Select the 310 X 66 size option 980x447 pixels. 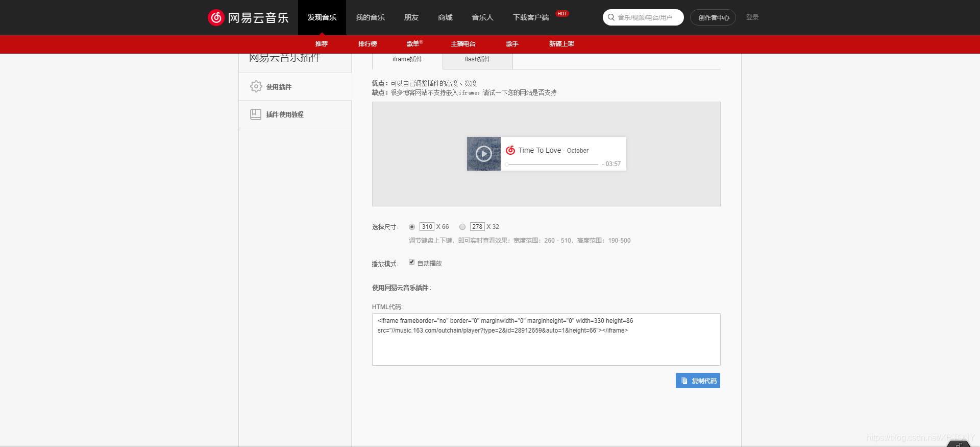tap(412, 227)
